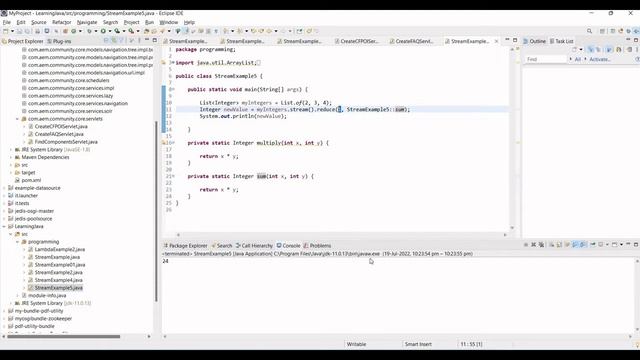The height and width of the screenshot is (360, 640).
Task: Switch to the Problems tab
Action: (317, 246)
